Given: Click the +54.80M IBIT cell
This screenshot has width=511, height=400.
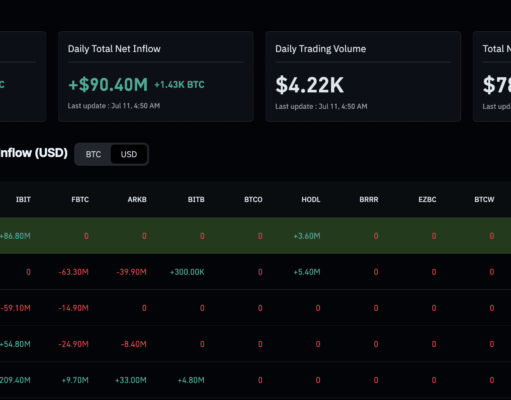Looking at the screenshot, I should [x=15, y=344].
